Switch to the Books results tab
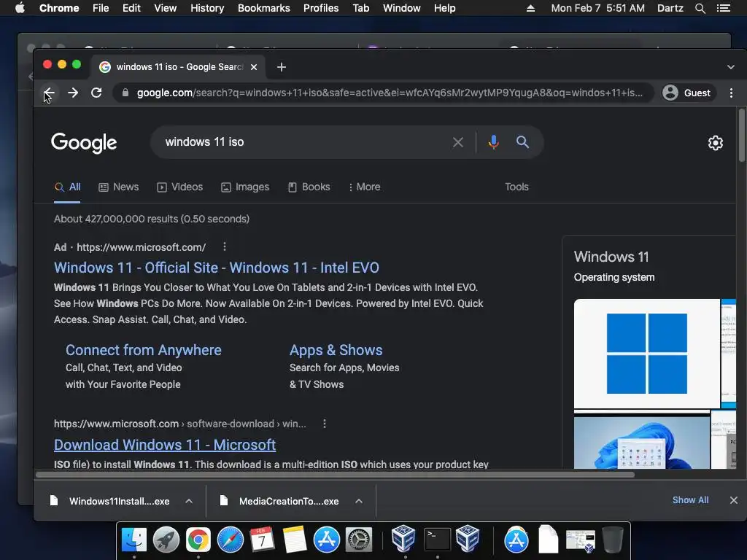This screenshot has width=747, height=560. point(309,187)
